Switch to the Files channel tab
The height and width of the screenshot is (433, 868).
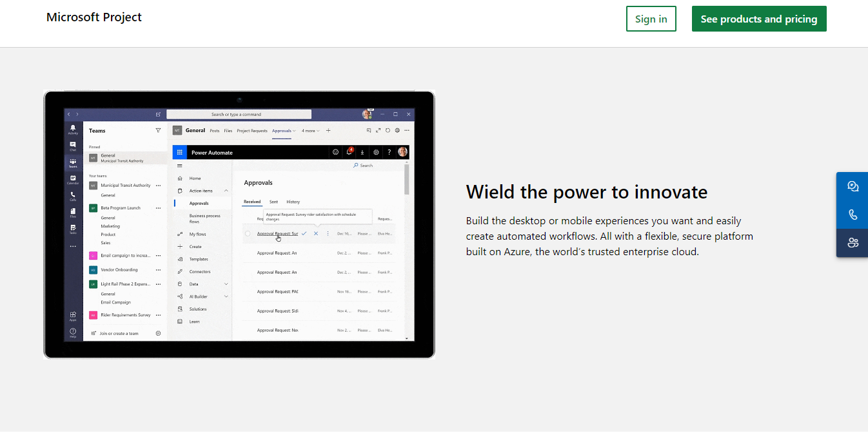tap(228, 130)
